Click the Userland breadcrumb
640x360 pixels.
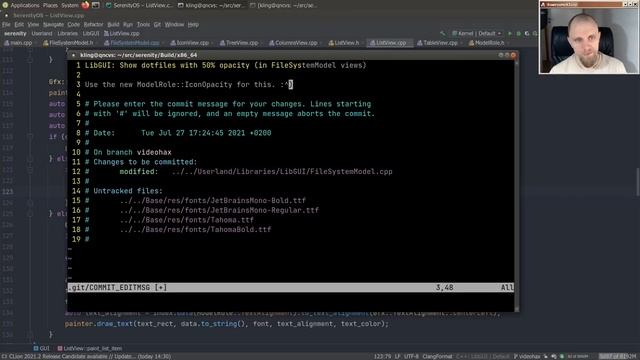click(42, 33)
